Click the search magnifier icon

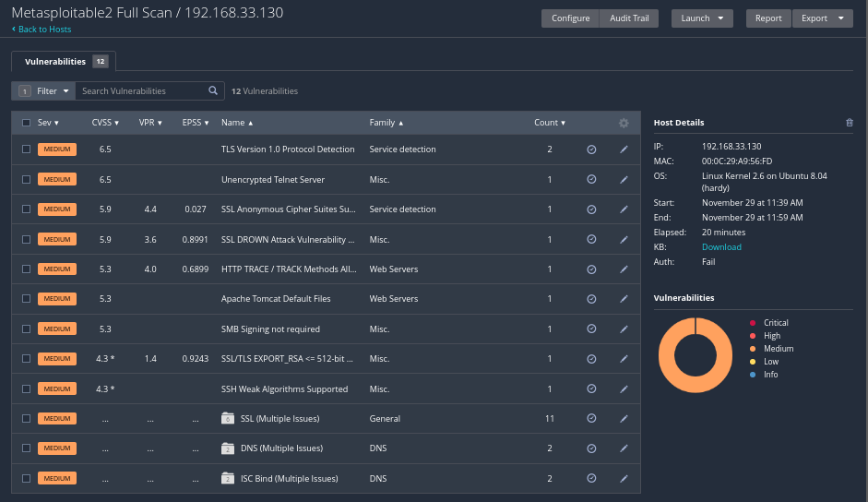click(213, 91)
